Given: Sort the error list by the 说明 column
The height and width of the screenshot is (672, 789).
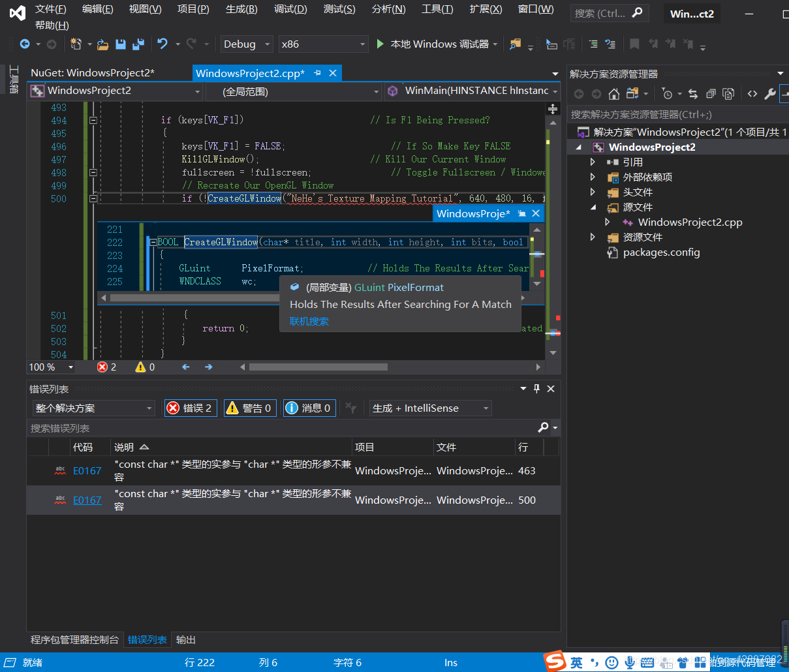Looking at the screenshot, I should point(231,447).
